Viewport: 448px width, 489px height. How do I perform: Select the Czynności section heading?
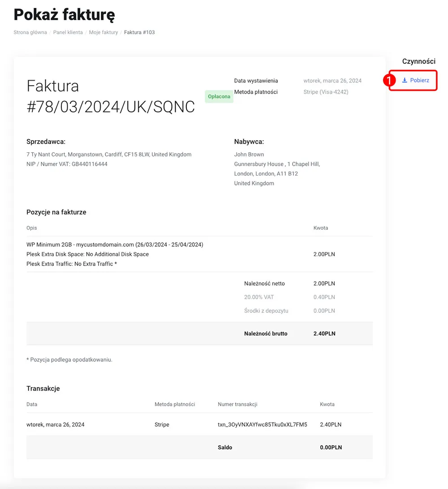419,61
